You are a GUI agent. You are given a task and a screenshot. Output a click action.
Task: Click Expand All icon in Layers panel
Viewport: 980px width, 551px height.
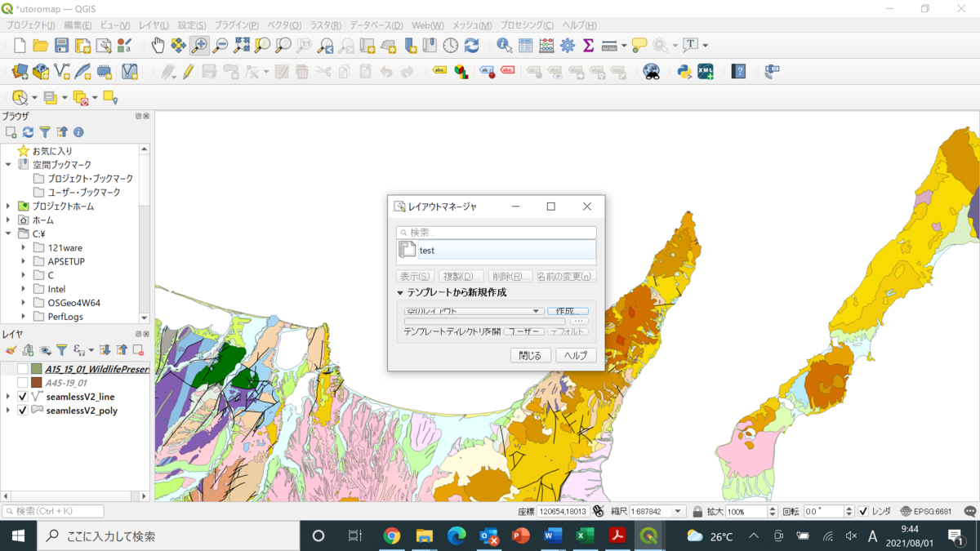tap(105, 350)
